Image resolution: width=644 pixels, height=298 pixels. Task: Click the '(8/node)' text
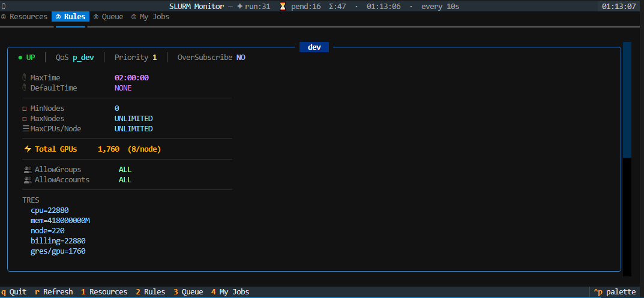click(x=144, y=149)
